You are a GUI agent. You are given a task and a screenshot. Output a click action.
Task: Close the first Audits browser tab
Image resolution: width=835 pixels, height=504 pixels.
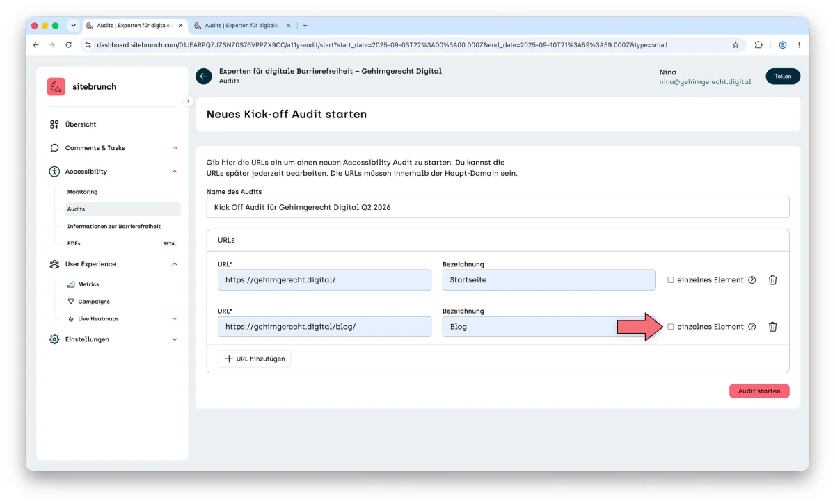(181, 26)
